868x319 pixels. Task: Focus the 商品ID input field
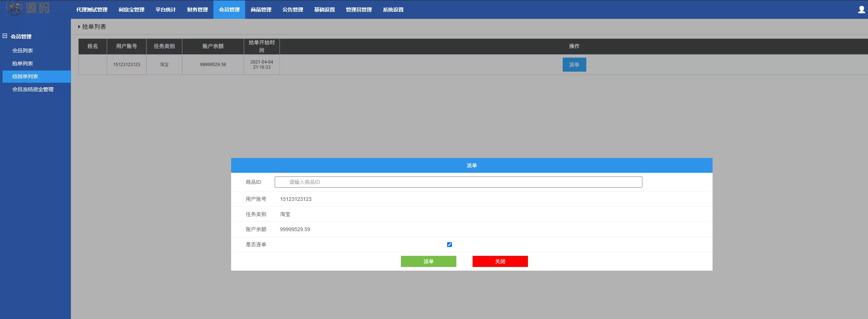tap(458, 182)
